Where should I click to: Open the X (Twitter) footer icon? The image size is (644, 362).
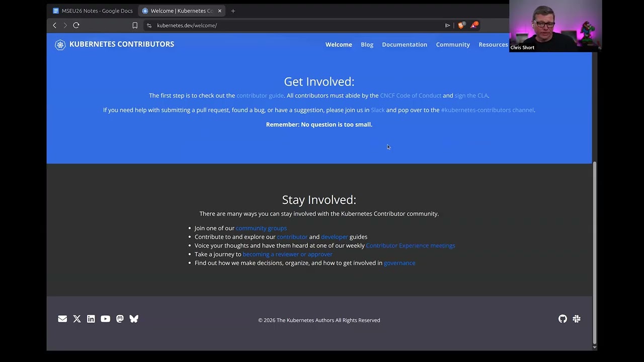[77, 319]
